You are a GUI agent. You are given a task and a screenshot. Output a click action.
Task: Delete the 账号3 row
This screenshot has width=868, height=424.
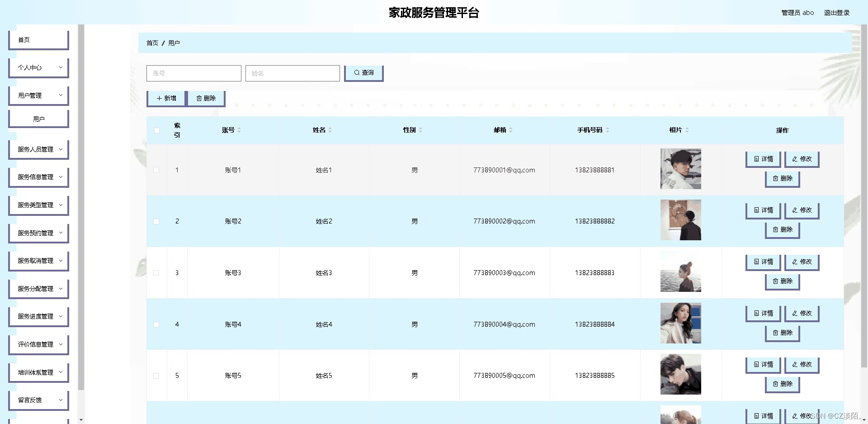point(782,281)
